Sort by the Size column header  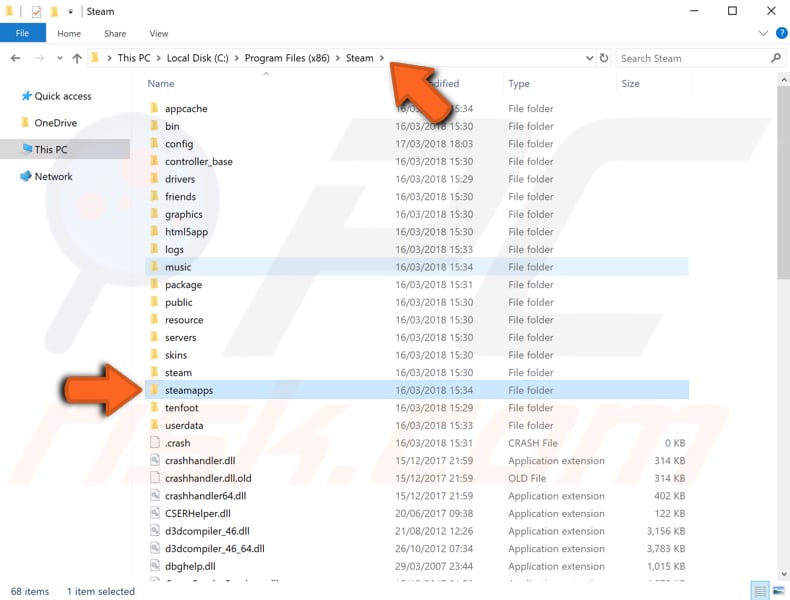tap(630, 84)
